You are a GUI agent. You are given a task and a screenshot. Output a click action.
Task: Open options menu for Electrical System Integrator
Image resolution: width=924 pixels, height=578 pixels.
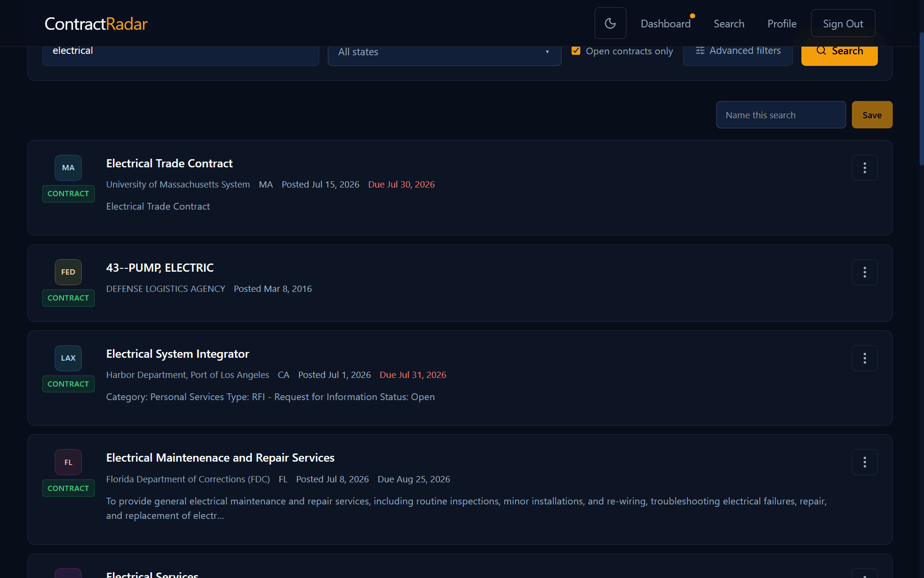(x=864, y=358)
